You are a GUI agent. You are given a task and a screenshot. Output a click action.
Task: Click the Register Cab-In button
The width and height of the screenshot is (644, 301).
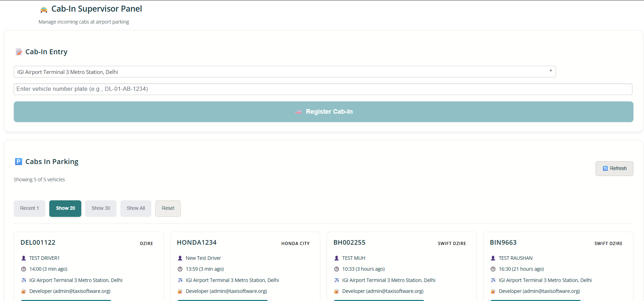click(x=323, y=112)
